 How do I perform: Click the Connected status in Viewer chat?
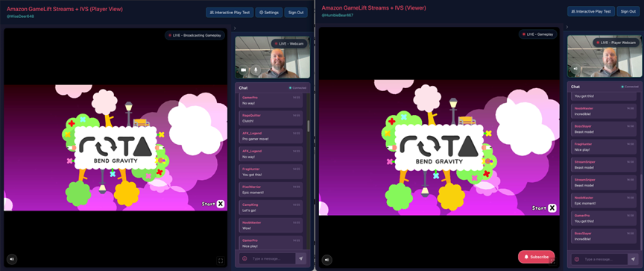pos(630,87)
